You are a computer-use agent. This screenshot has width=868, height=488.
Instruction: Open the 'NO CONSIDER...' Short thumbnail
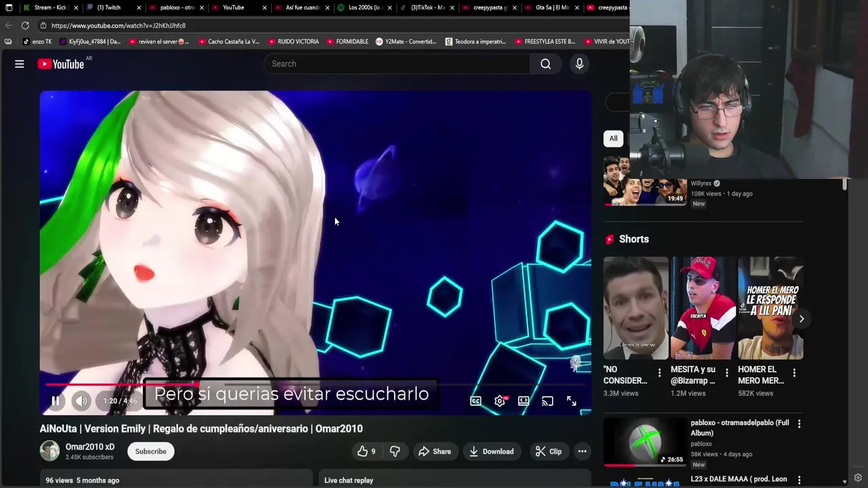click(635, 308)
